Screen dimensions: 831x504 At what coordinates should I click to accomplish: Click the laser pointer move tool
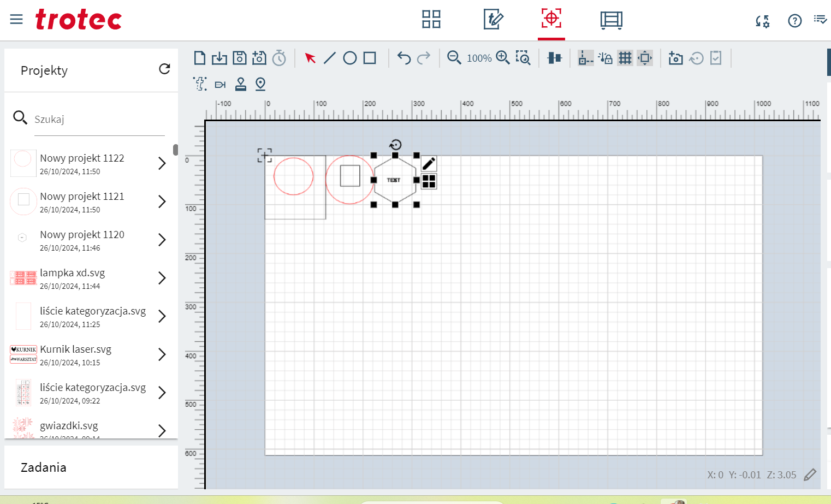[x=220, y=85]
